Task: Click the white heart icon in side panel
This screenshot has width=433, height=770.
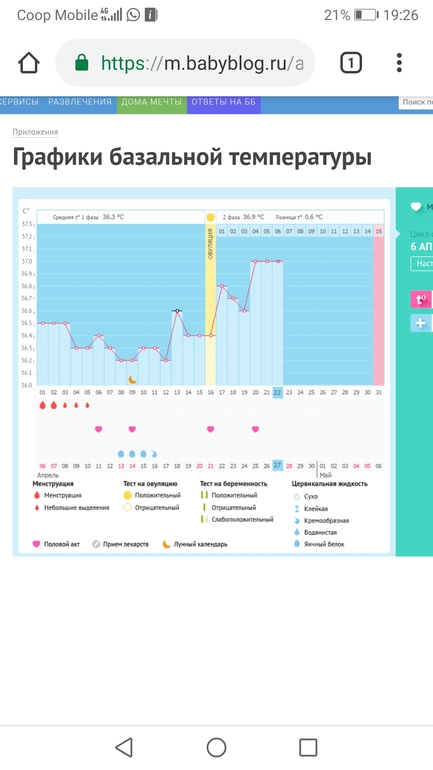Action: click(x=416, y=207)
